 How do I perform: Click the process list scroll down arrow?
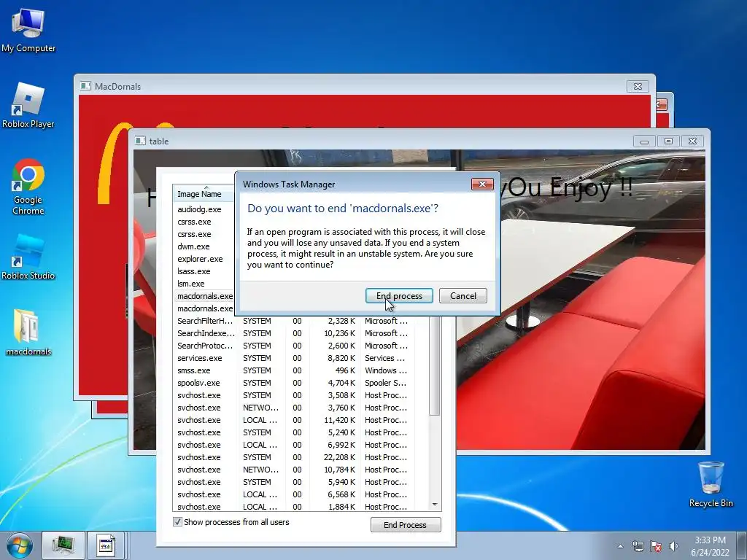pos(435,505)
